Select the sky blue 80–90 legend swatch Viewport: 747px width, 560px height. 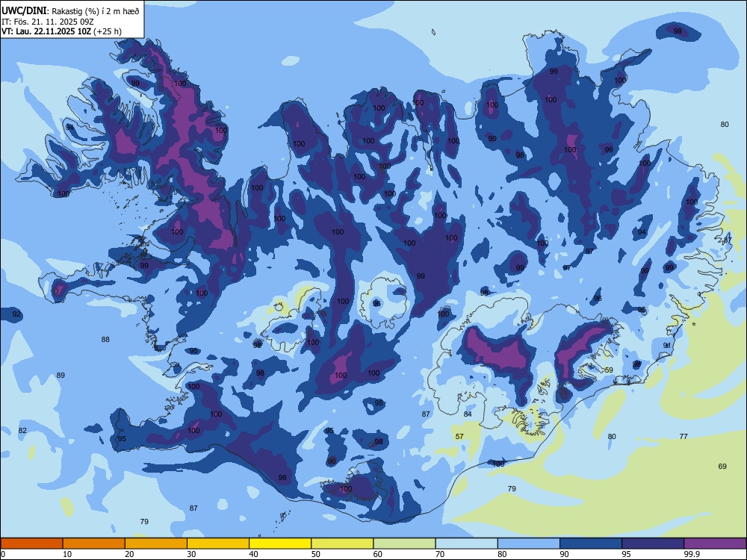tap(529, 544)
